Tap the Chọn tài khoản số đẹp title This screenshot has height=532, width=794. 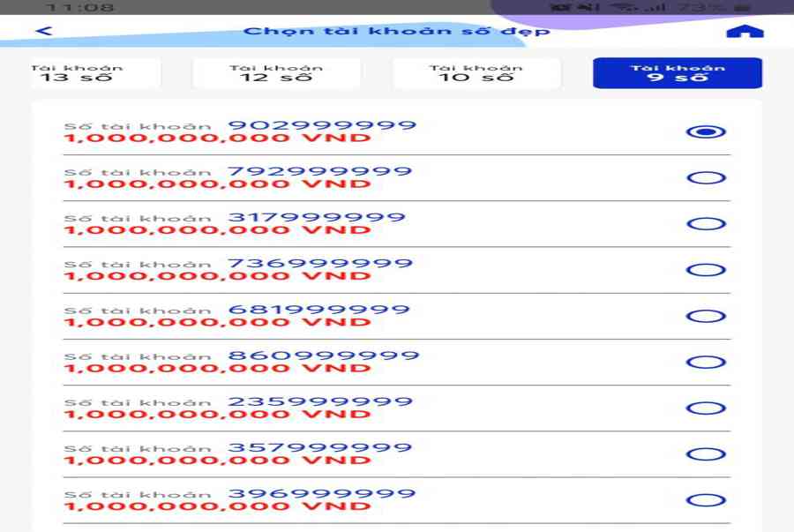tap(396, 32)
